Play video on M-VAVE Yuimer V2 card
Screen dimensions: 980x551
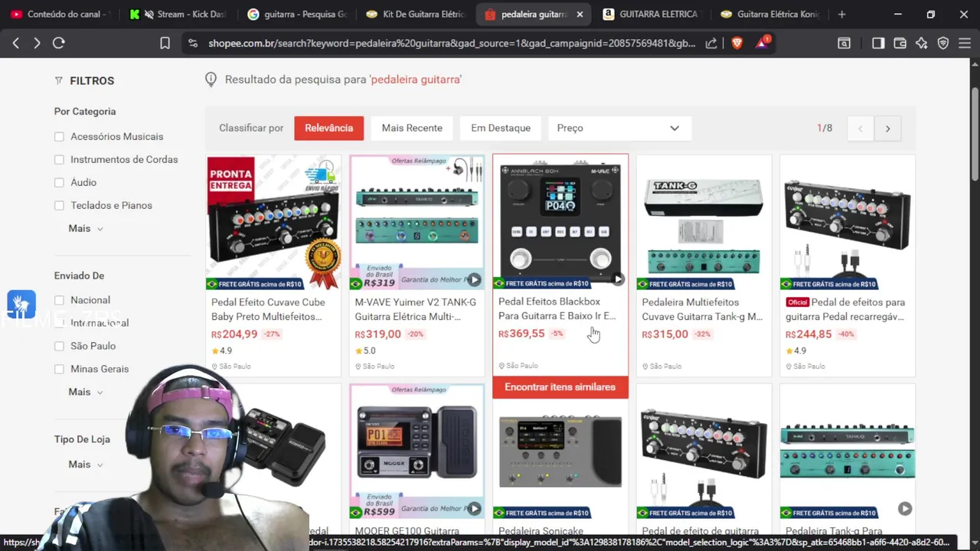coord(475,279)
